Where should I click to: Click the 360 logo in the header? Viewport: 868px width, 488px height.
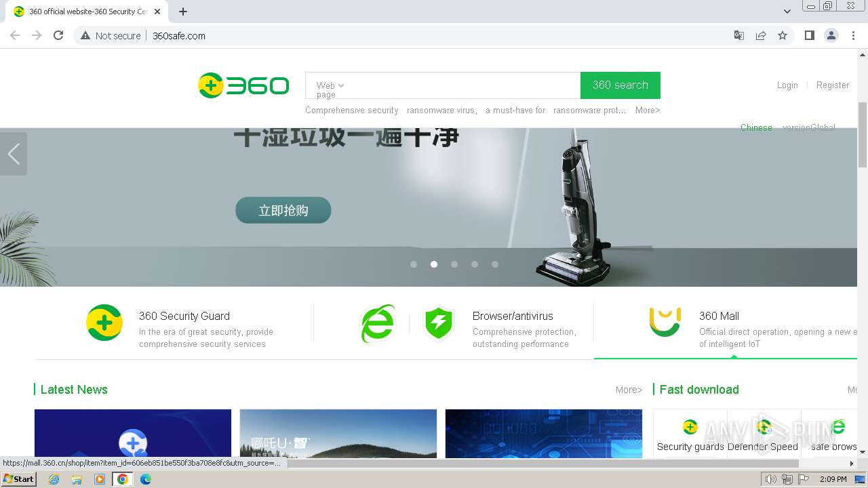(x=243, y=85)
